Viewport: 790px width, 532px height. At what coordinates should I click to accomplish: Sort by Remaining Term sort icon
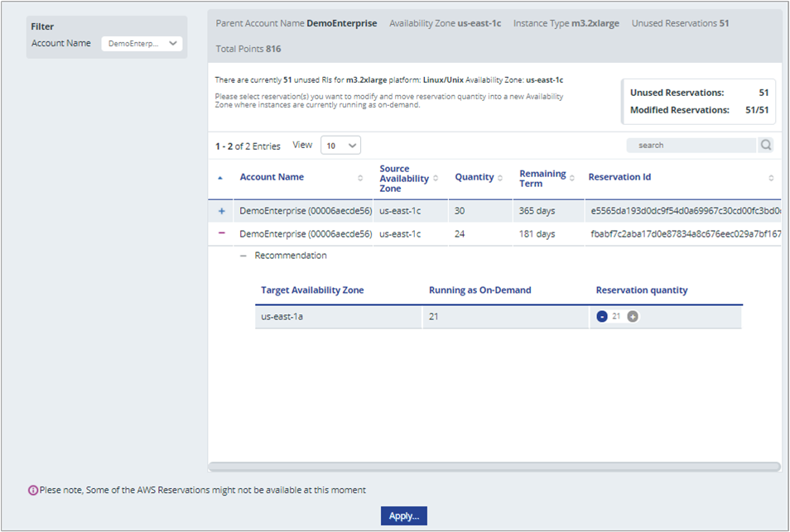pyautogui.click(x=572, y=178)
